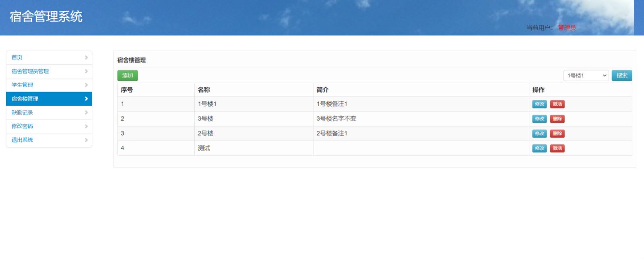
Task: Click 修改 for the 3号楼 row
Action: coord(539,119)
